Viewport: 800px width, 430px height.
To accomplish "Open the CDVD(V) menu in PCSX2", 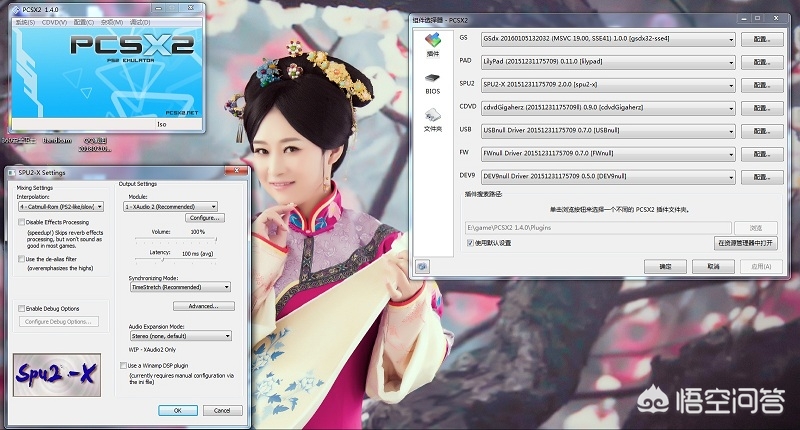I will 54,22.
